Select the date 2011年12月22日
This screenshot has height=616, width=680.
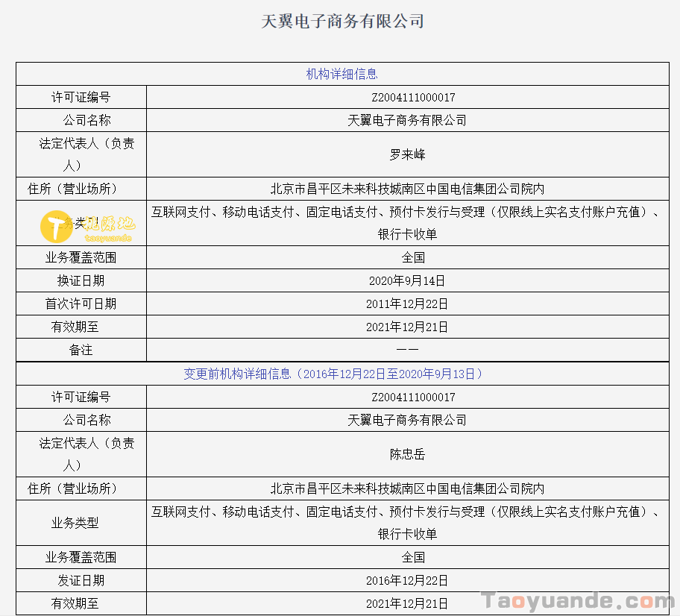(407, 304)
